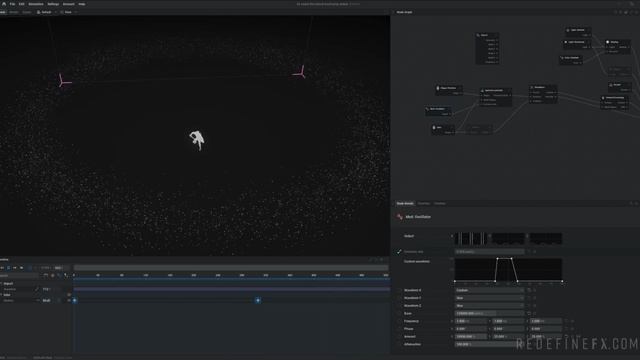Click the keyframe marker in middle of timeline
Screen dimensions: 640x360
258,300
